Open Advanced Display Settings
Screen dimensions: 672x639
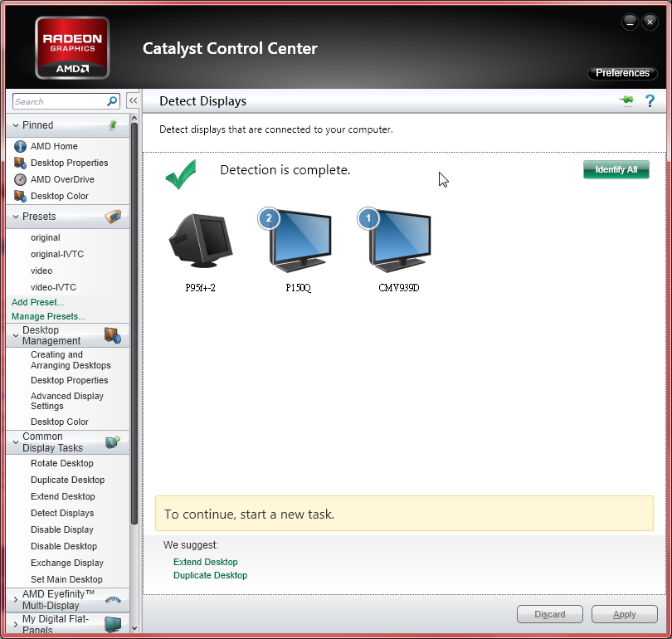pos(67,401)
